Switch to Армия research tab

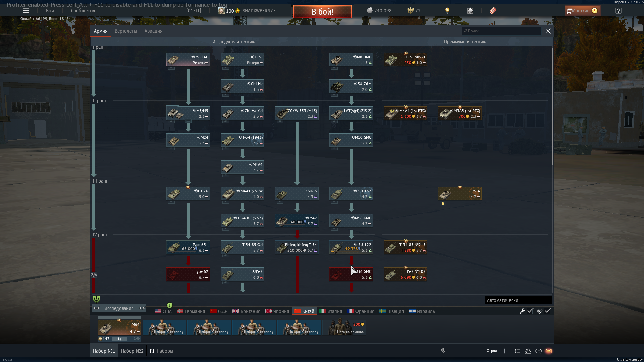click(101, 31)
